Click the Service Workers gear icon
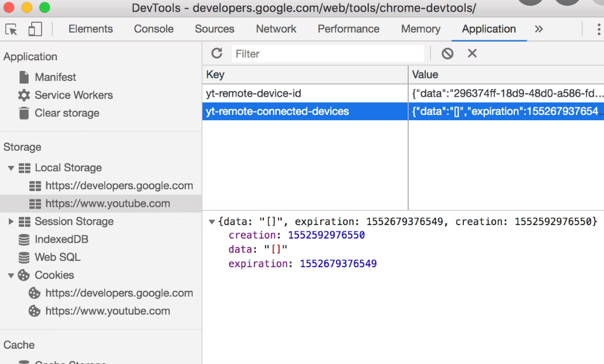This screenshot has height=364, width=604. 24,95
